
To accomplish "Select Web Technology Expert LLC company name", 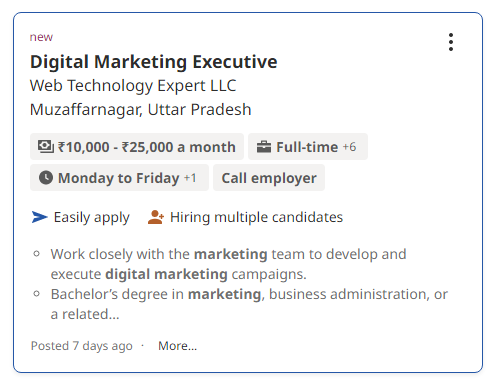I will (133, 86).
